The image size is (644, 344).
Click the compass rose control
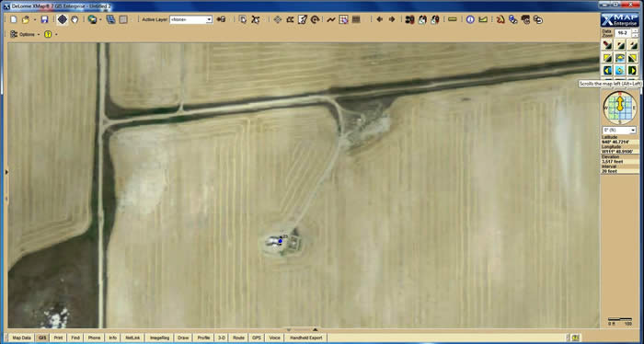pos(620,108)
